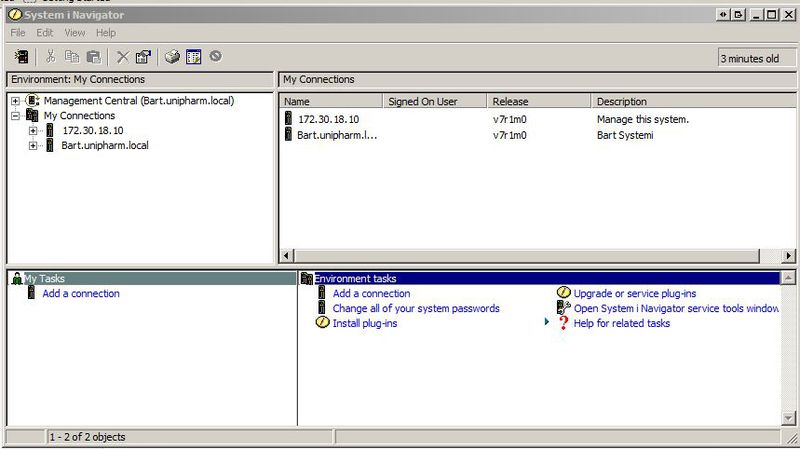Click the Cut scissors toolbar icon

pyautogui.click(x=51, y=57)
